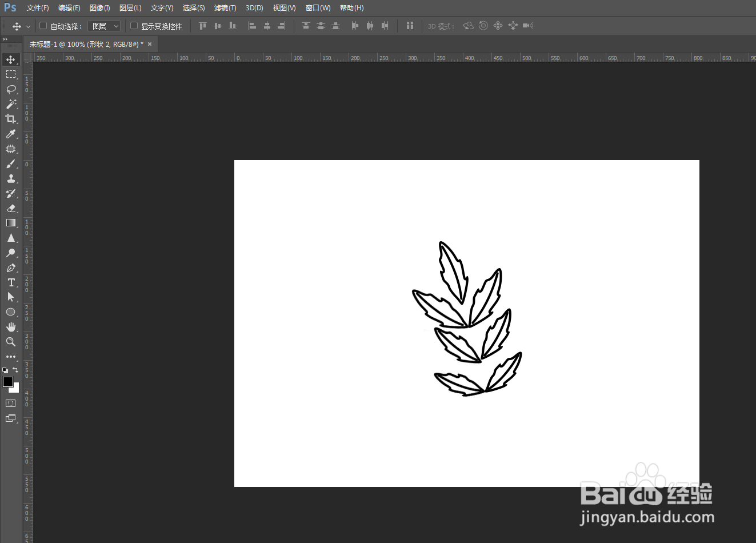Change screen mode button

click(11, 418)
